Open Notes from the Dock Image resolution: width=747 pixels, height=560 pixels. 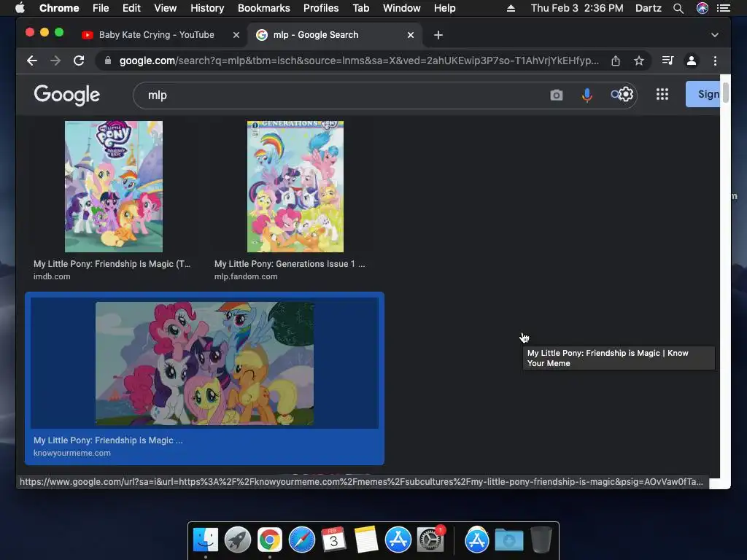point(366,540)
